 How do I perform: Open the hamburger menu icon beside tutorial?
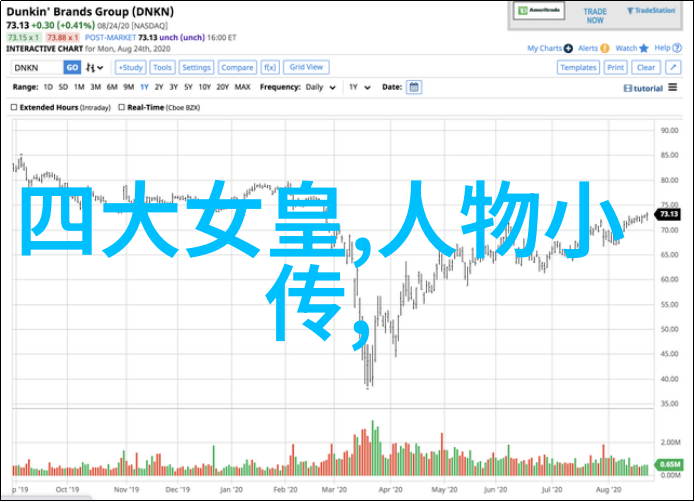pos(673,87)
